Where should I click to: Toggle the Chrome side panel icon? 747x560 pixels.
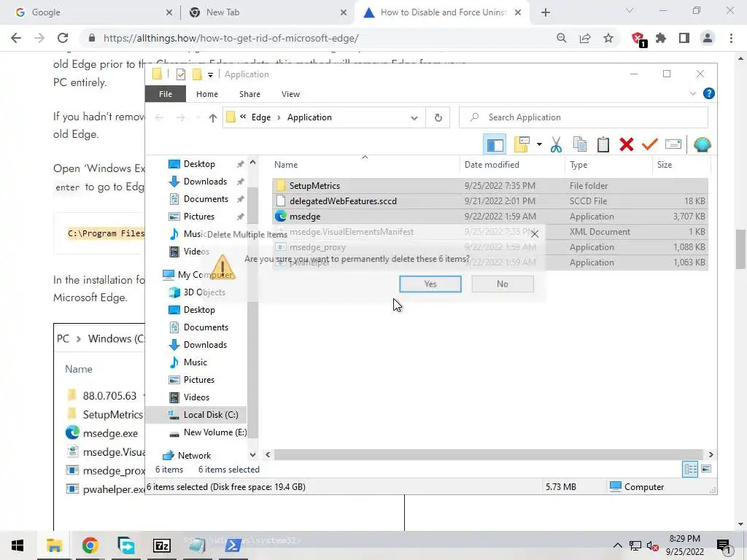[x=684, y=38]
